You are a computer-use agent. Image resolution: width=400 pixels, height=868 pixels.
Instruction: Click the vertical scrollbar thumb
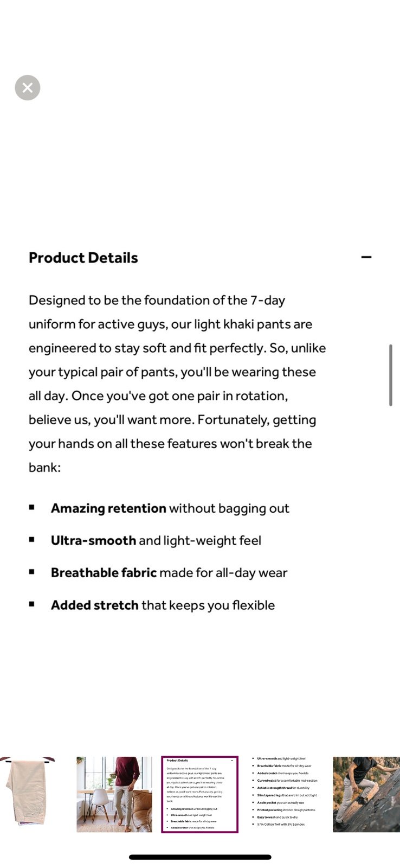coord(391,375)
